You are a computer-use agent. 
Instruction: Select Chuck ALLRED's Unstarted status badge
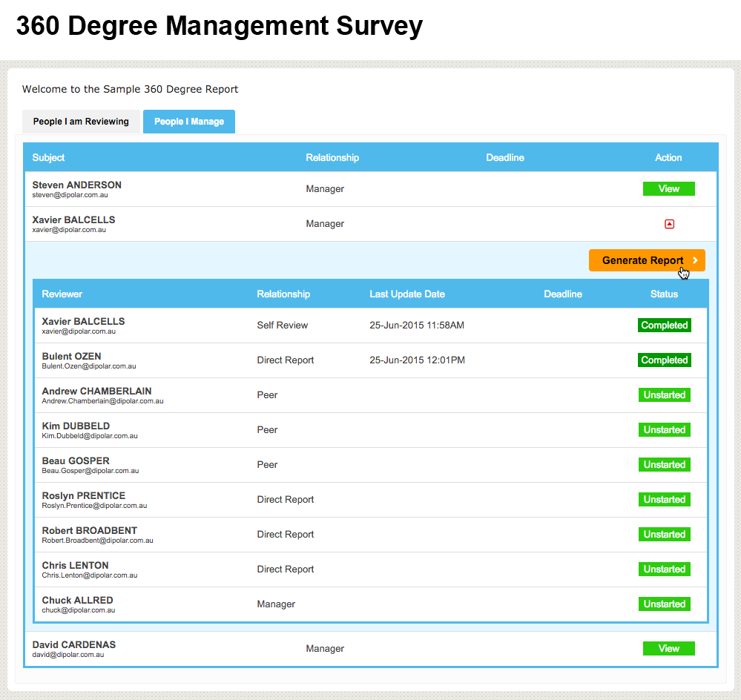(x=664, y=604)
